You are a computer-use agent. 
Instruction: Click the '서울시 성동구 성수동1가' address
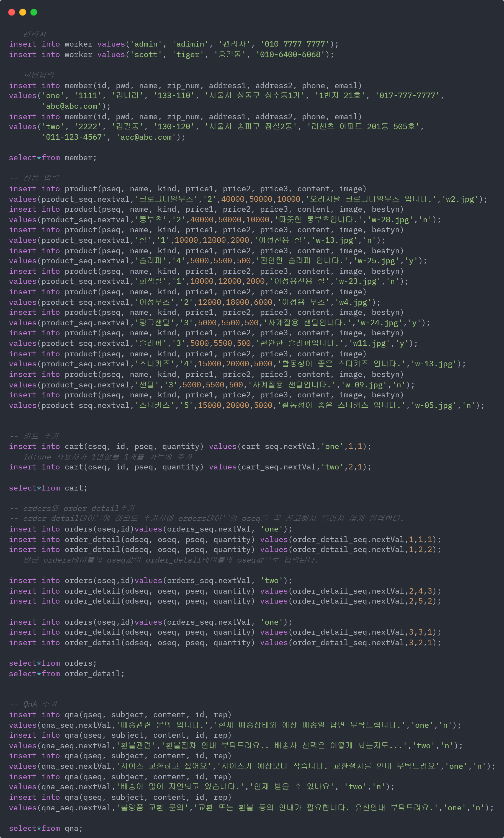coord(255,96)
